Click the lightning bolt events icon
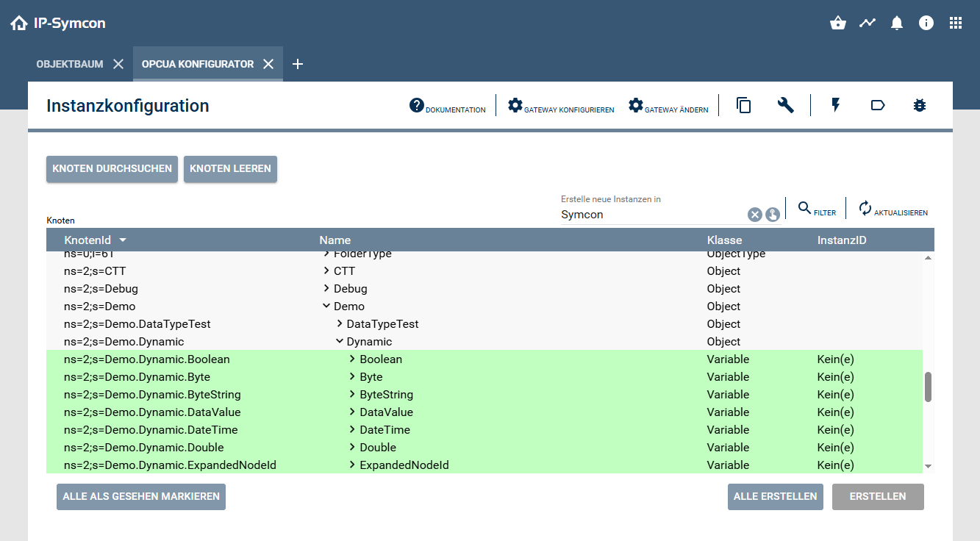The image size is (980, 541). (x=835, y=105)
